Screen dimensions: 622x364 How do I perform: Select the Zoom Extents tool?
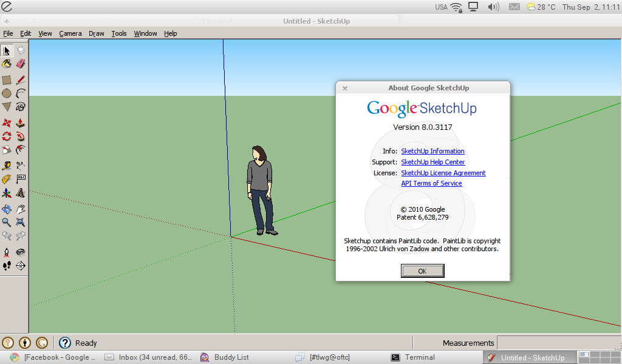(21, 222)
